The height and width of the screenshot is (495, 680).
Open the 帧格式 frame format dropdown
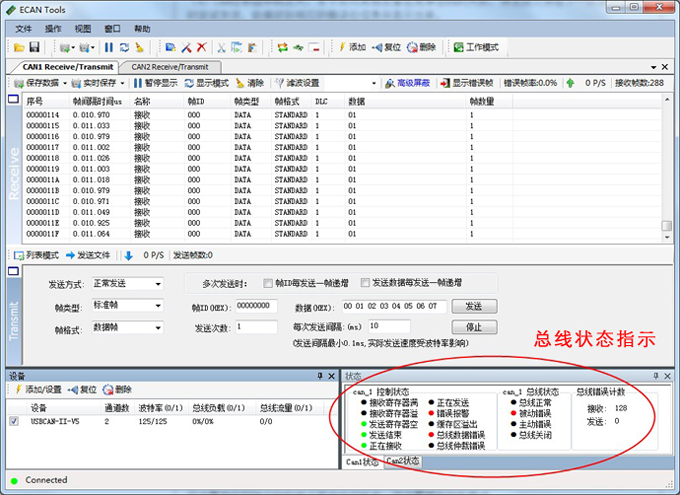click(x=128, y=328)
